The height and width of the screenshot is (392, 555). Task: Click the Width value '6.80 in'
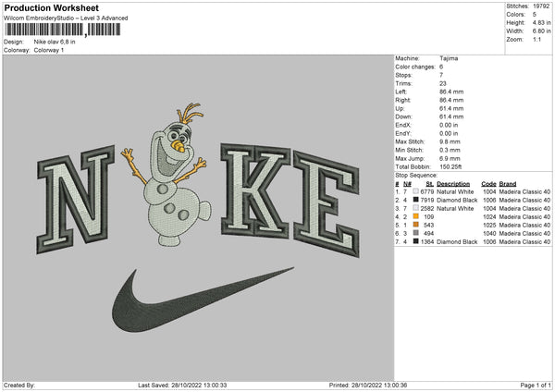541,31
